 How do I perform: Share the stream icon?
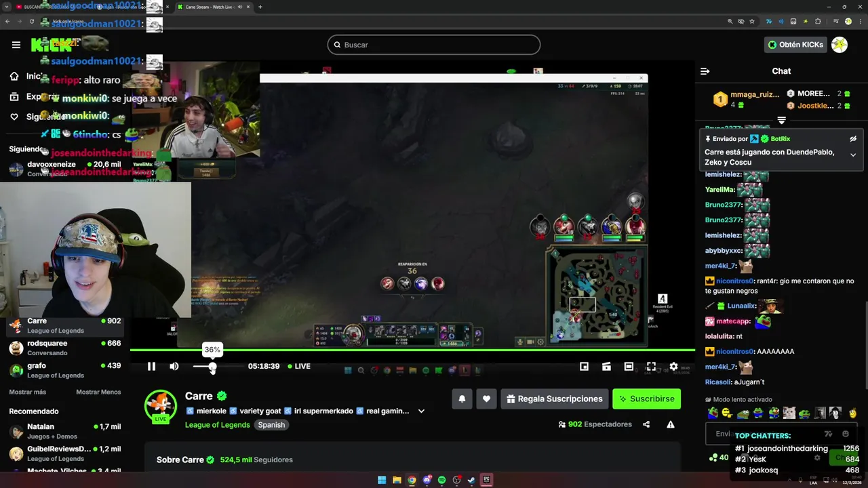(x=646, y=424)
